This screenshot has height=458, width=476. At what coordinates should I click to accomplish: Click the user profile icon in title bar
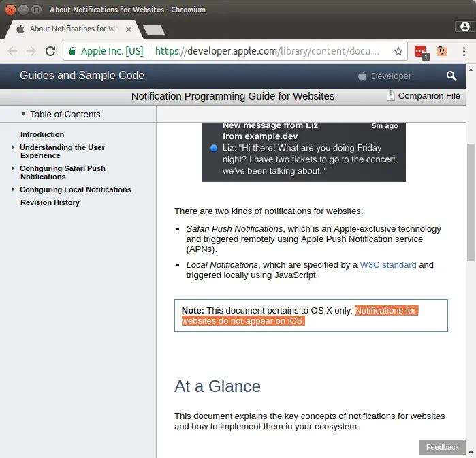click(x=465, y=27)
